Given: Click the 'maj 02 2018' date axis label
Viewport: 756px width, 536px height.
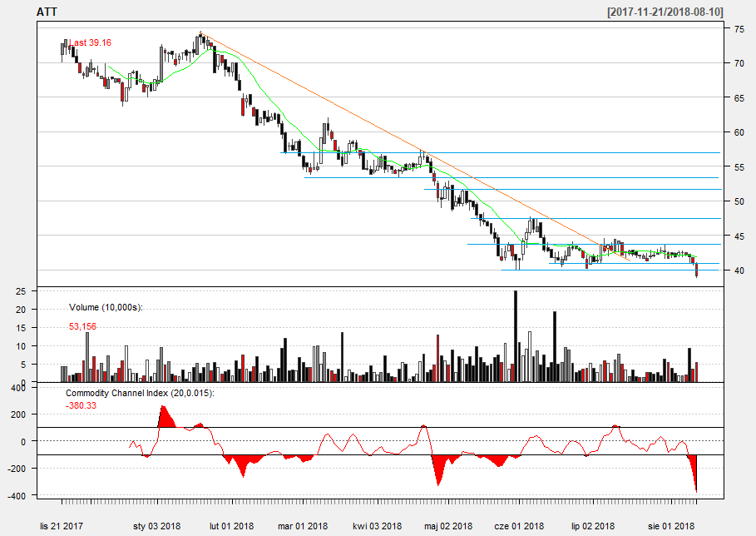Looking at the screenshot, I should (448, 526).
